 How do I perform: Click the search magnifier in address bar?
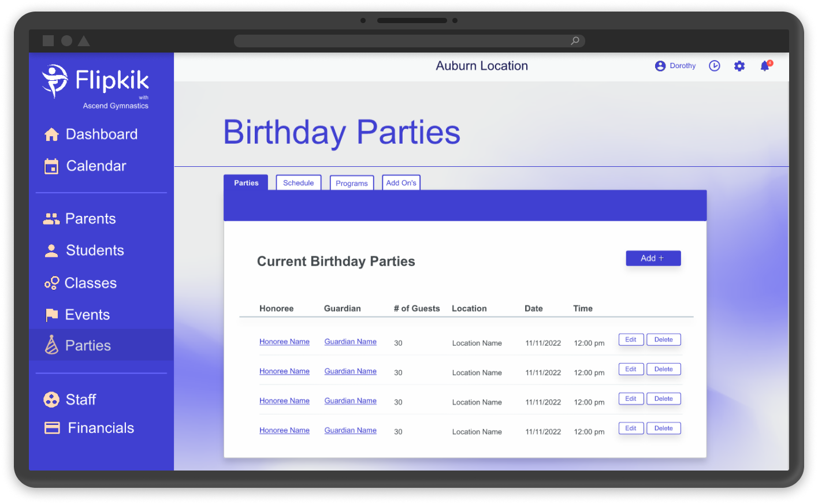point(575,40)
